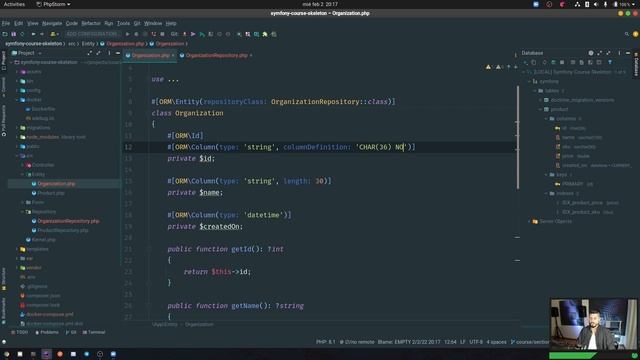Switch to the Organization.php editor tab
640x360 pixels.
(150, 55)
